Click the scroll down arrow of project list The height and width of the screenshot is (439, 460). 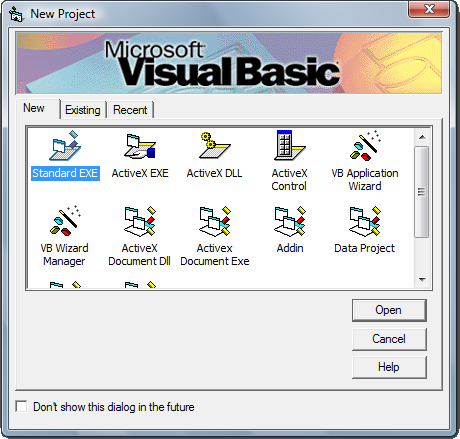(422, 280)
